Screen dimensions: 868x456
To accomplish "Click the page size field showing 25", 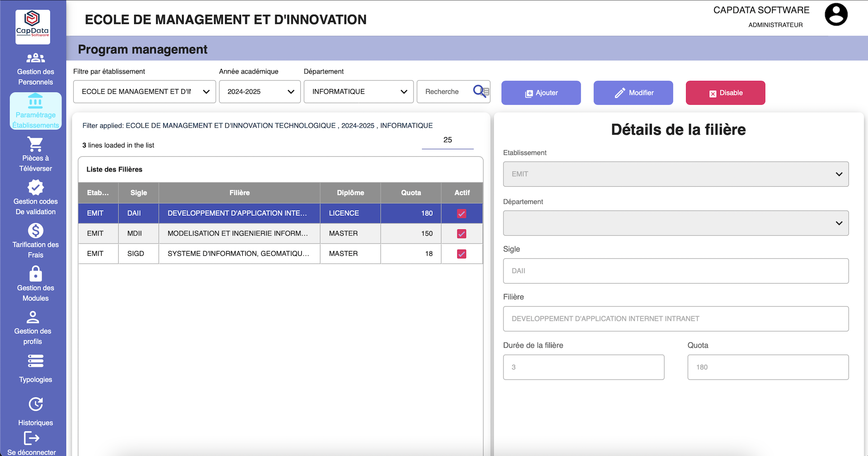I will (x=447, y=140).
